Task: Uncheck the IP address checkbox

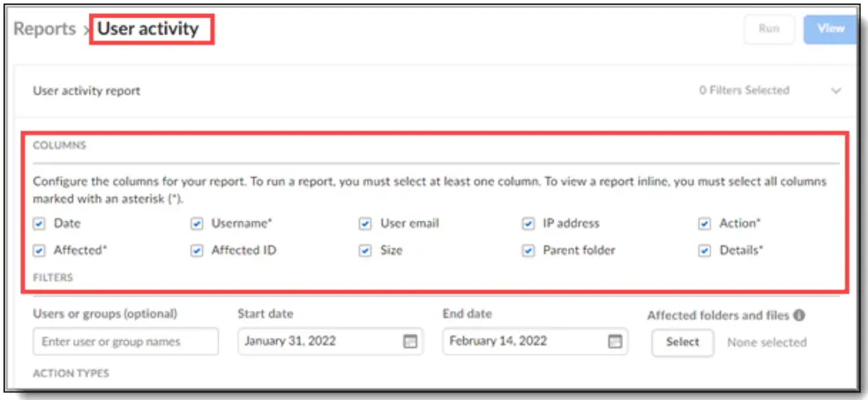Action: click(x=528, y=223)
